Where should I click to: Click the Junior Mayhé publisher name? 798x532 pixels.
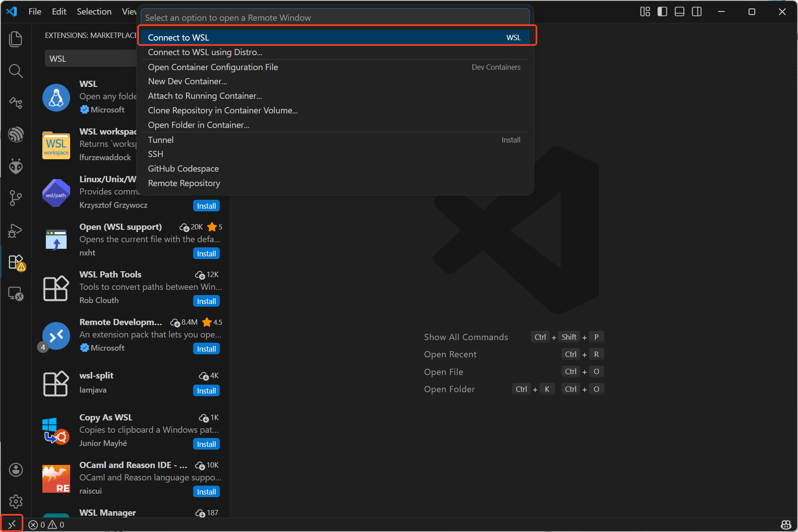[103, 443]
